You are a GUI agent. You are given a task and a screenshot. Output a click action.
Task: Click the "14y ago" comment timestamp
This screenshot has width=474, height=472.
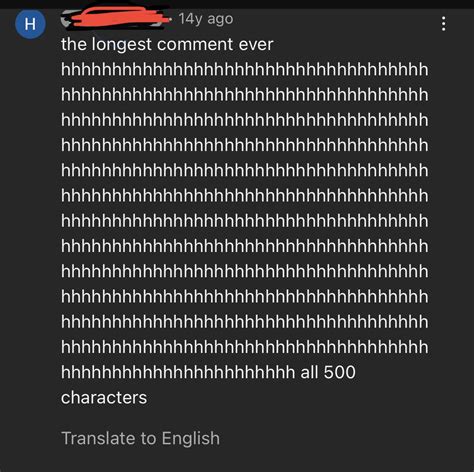coord(206,19)
